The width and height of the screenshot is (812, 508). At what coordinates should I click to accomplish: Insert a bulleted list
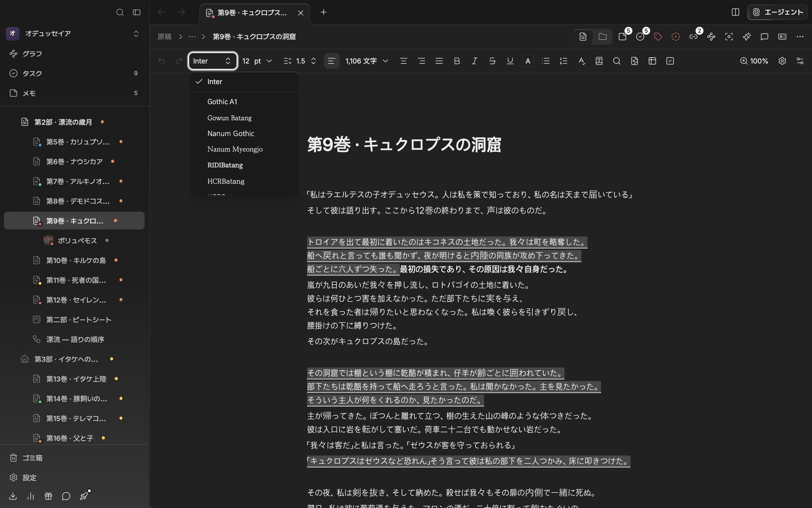(x=546, y=61)
